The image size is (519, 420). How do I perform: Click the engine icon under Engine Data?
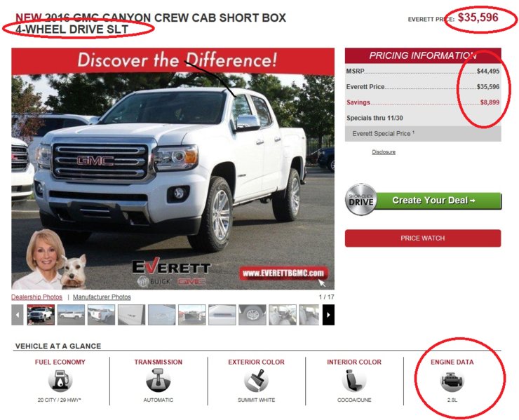pyautogui.click(x=452, y=381)
